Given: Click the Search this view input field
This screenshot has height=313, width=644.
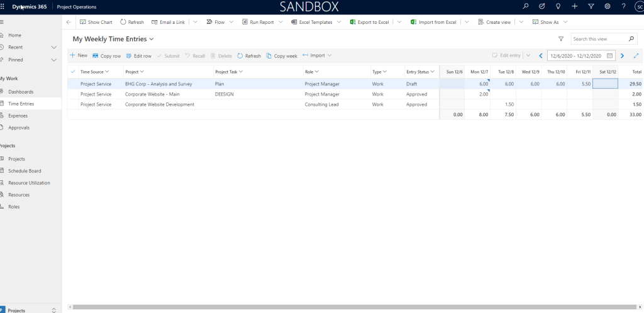Looking at the screenshot, I should click(x=597, y=39).
